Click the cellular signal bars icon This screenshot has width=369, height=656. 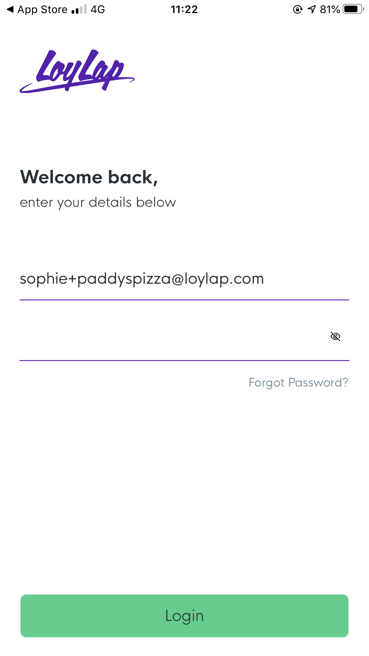(79, 10)
